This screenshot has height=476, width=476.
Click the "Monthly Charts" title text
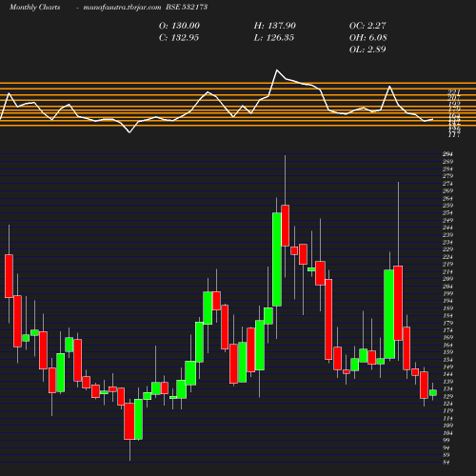35,7
